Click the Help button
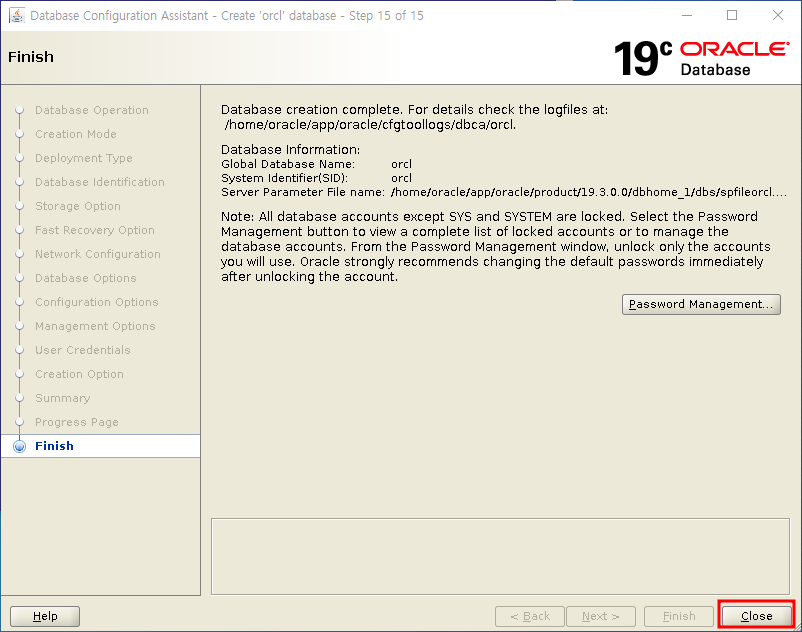This screenshot has width=802, height=632. [45, 616]
